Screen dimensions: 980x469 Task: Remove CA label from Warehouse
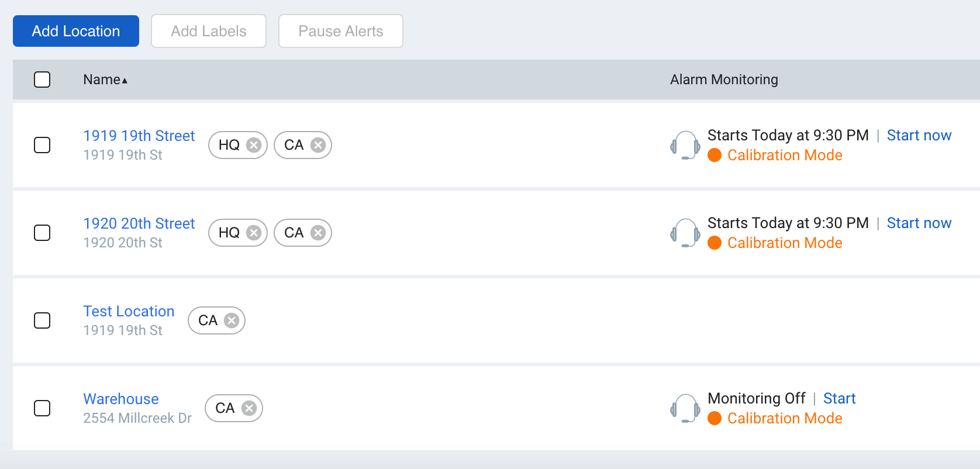click(249, 408)
